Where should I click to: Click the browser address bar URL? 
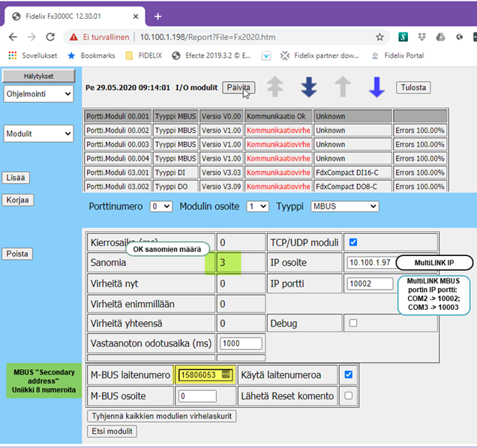click(x=208, y=37)
